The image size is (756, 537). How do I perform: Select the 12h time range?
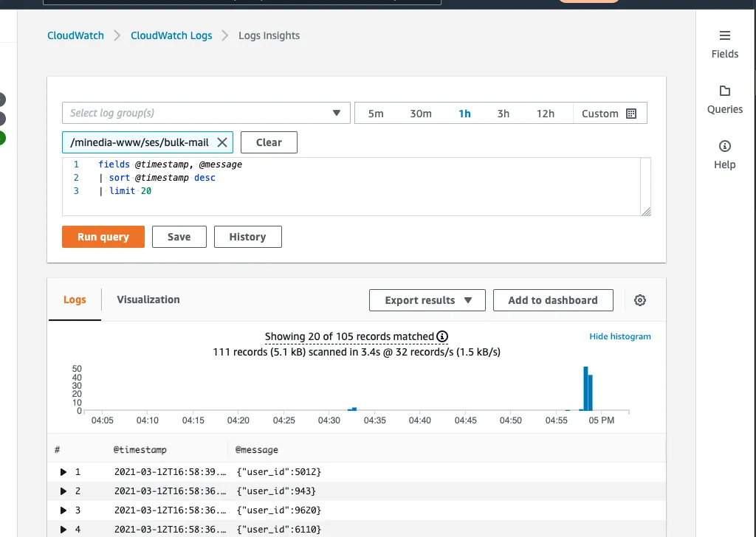coord(545,114)
